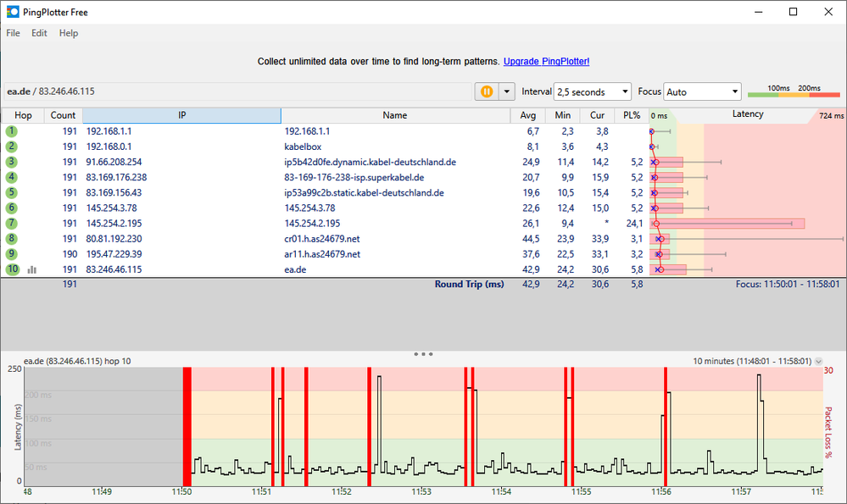Click the three-dot panel splitter handle
The image size is (847, 504).
click(423, 353)
